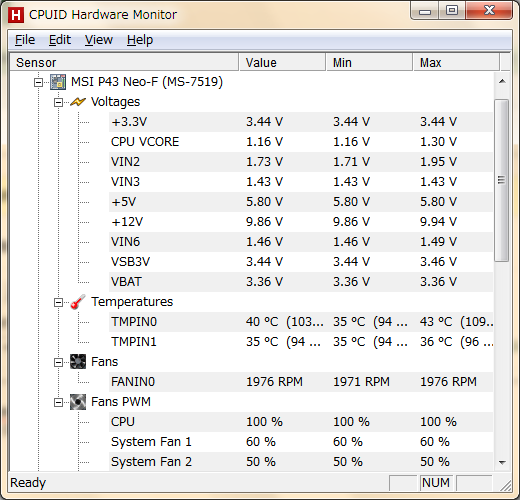Image resolution: width=520 pixels, height=500 pixels.
Task: Collapse the Voltages group
Action: click(x=59, y=102)
